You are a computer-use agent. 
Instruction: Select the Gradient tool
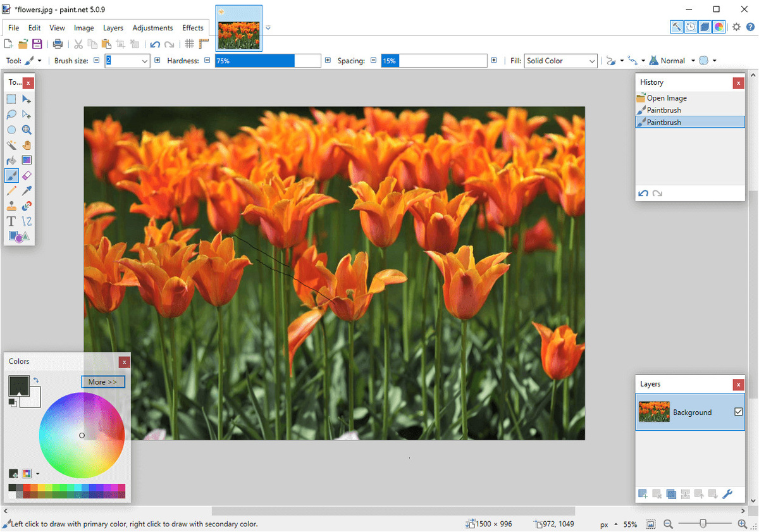pyautogui.click(x=27, y=160)
